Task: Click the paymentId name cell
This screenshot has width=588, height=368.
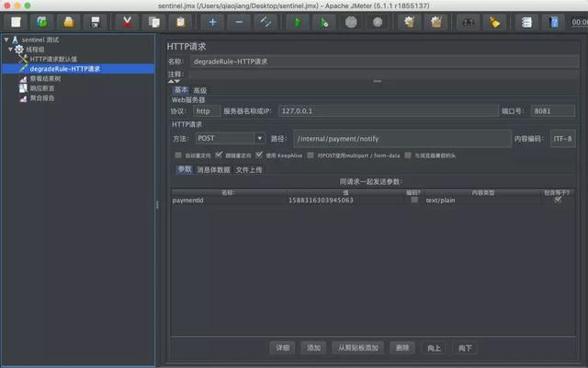Action: [x=228, y=201]
